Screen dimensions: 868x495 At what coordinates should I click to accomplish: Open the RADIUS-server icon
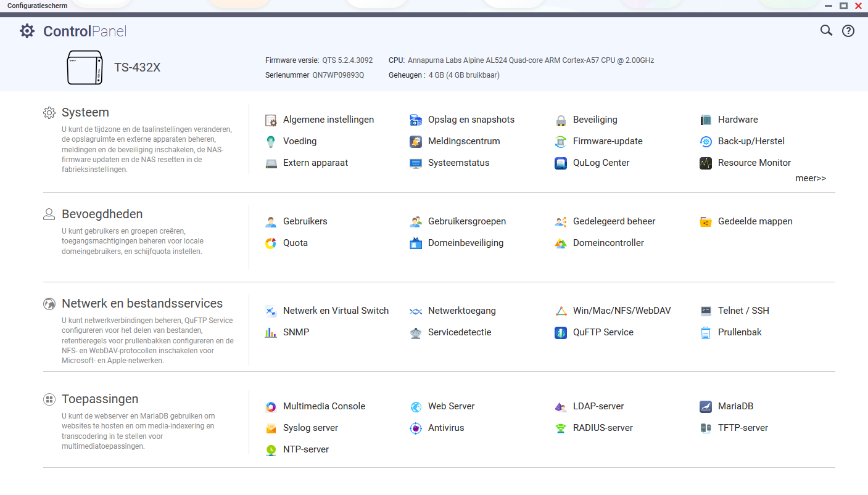click(561, 428)
